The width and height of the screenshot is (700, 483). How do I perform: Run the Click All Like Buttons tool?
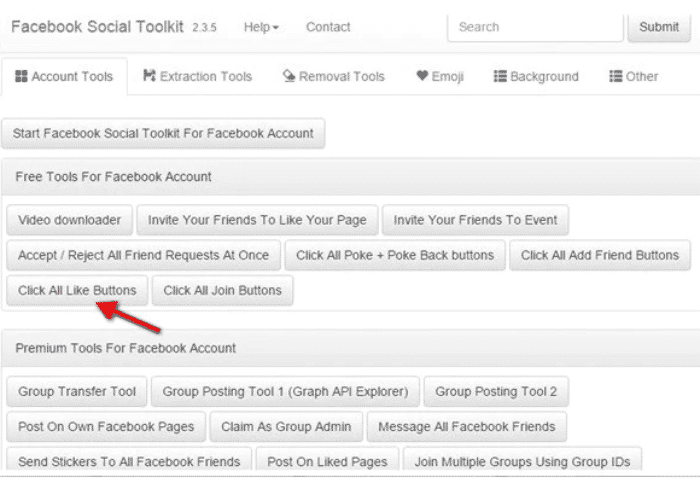point(77,291)
